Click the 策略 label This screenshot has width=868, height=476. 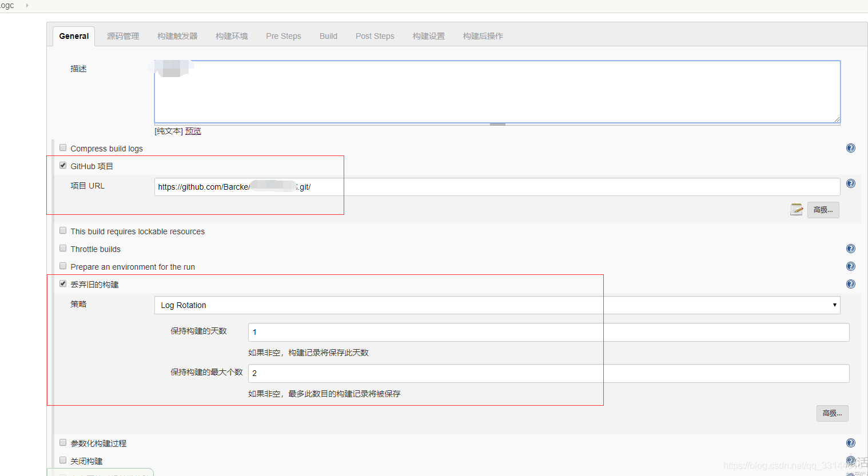click(78, 304)
